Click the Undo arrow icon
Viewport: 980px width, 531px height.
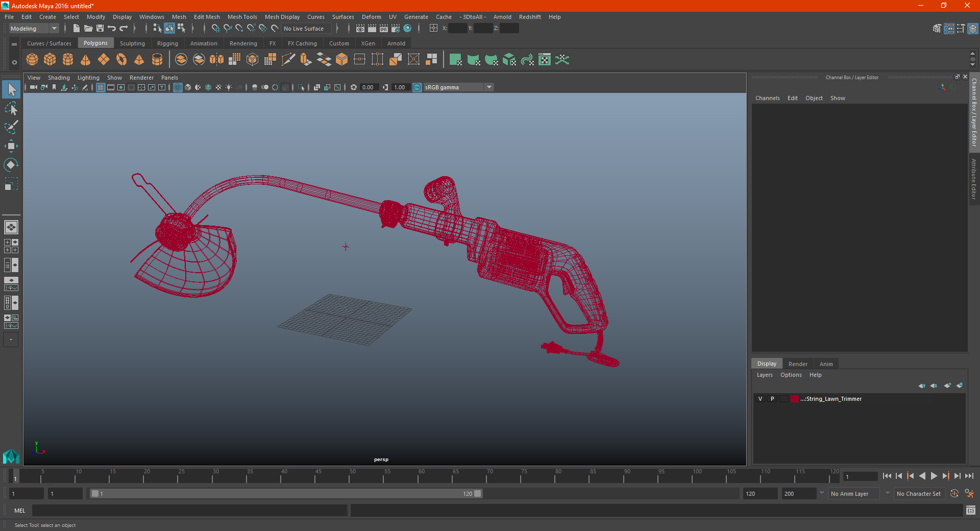click(x=112, y=29)
